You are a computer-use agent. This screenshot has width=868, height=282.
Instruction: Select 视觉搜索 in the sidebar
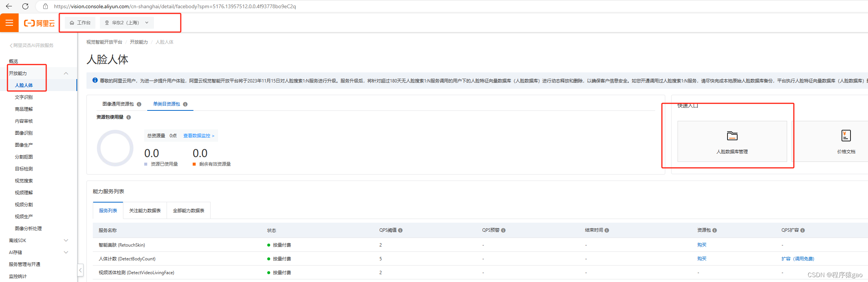coord(24,181)
